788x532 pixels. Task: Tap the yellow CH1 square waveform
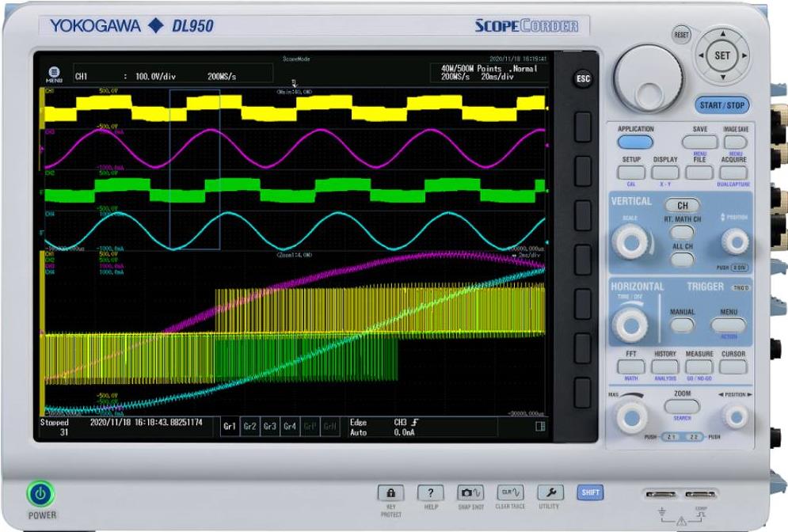[295, 108]
